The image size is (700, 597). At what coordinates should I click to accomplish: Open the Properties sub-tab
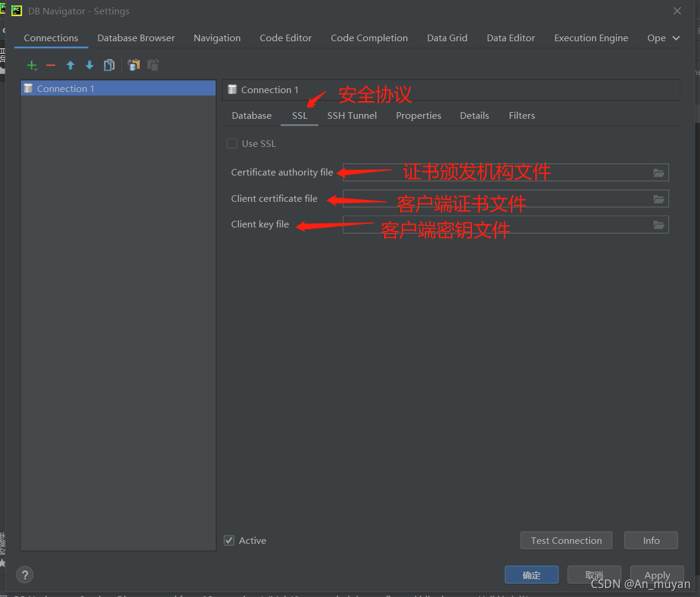418,116
